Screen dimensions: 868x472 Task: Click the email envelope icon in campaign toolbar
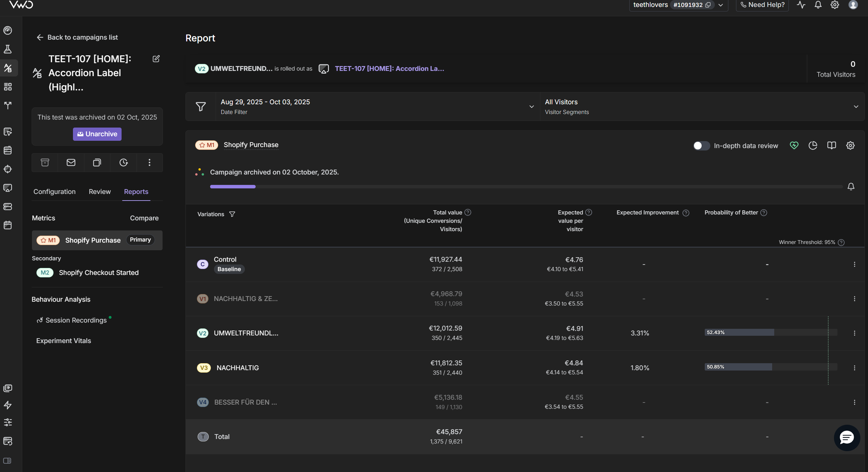(x=71, y=162)
